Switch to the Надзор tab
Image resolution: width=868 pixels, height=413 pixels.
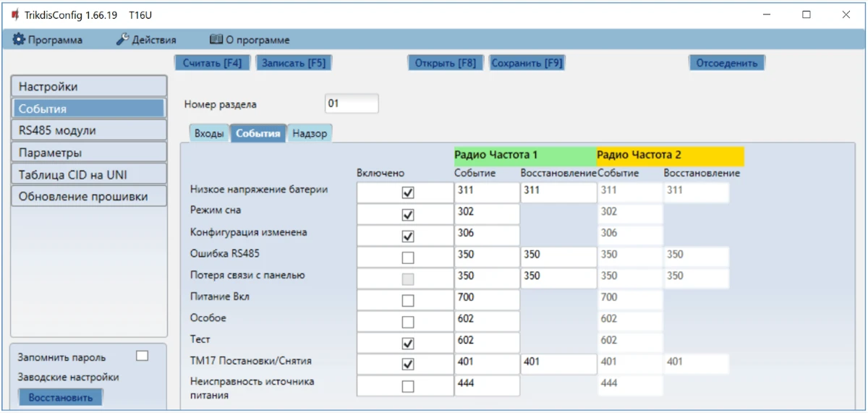pyautogui.click(x=310, y=134)
